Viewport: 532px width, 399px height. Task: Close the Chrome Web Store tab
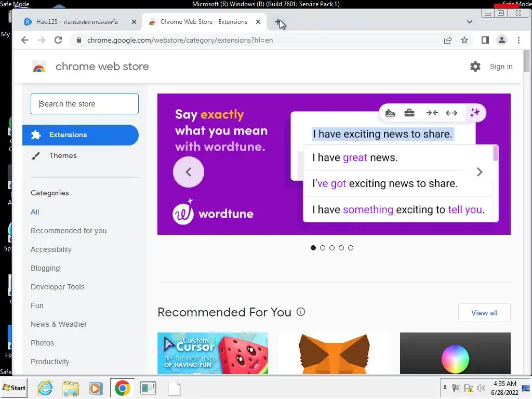[x=258, y=22]
